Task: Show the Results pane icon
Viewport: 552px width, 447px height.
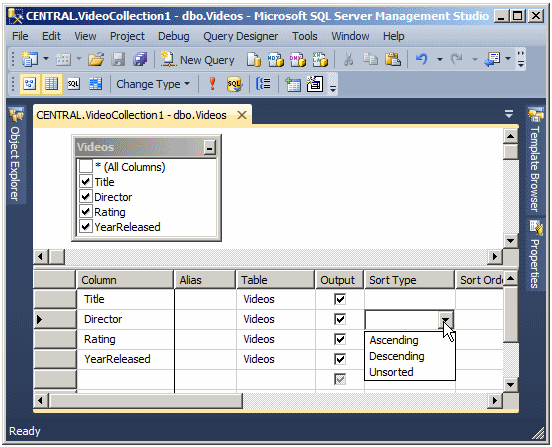Action: (x=95, y=84)
